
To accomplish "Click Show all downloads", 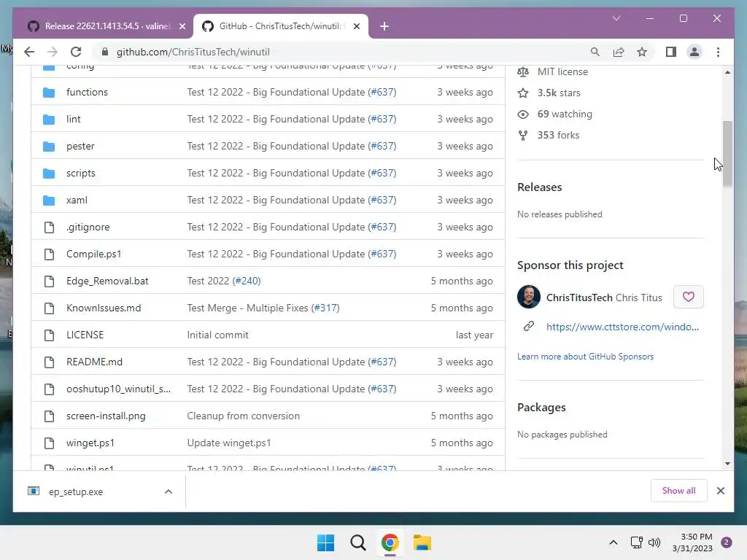I will point(679,491).
